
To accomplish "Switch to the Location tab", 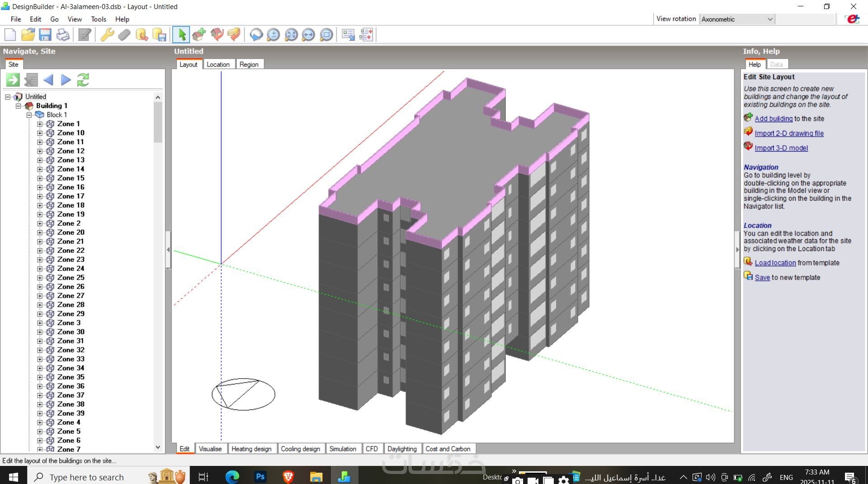I will click(218, 64).
